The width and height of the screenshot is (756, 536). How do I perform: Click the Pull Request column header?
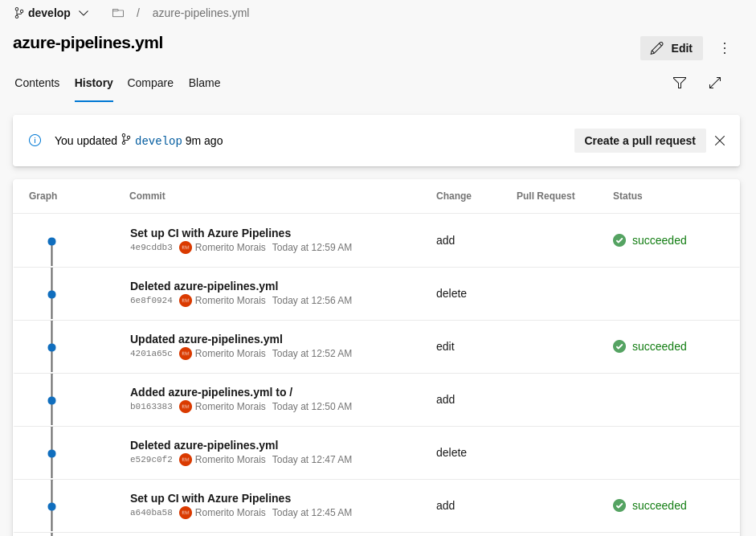click(546, 196)
